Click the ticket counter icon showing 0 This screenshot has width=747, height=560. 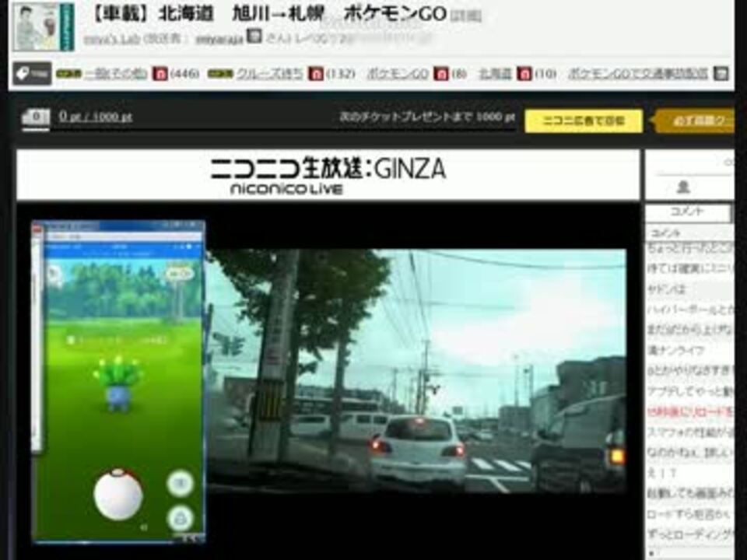tap(36, 117)
